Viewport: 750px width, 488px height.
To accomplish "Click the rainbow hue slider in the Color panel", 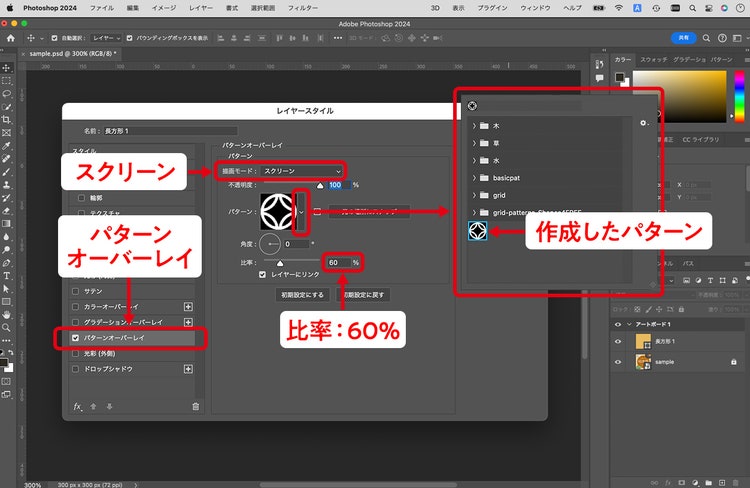I will coord(739,96).
